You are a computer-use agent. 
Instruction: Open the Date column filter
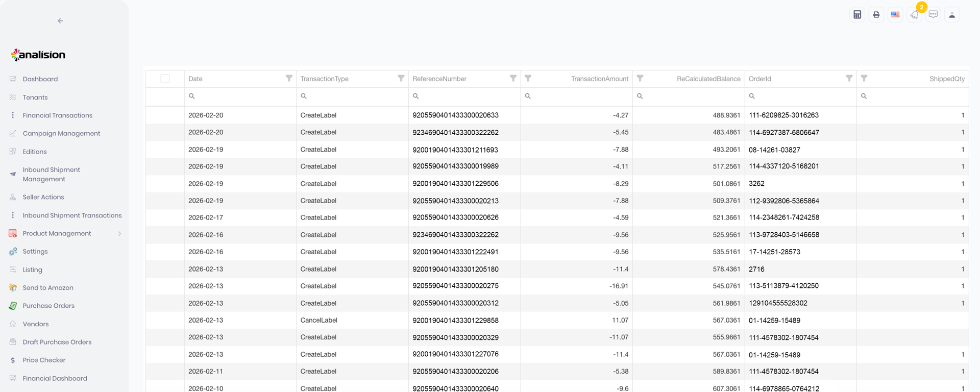point(289,79)
